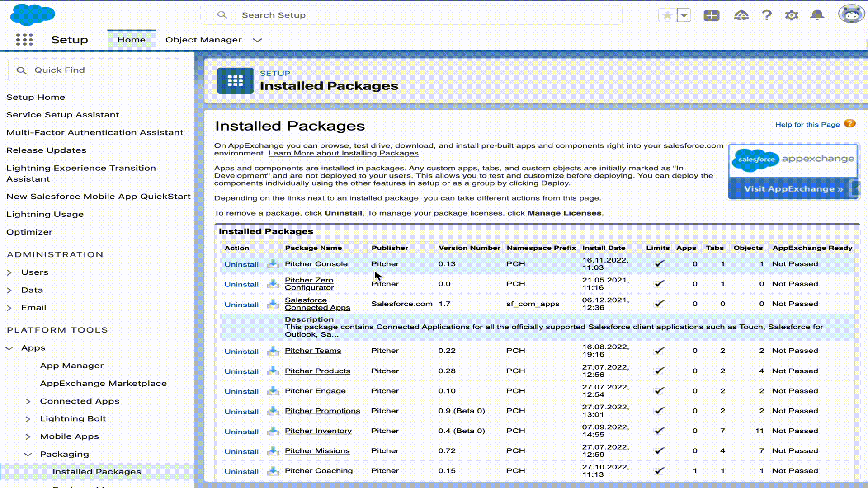Click the Salesforce Help question mark icon
868x488 pixels.
767,15
